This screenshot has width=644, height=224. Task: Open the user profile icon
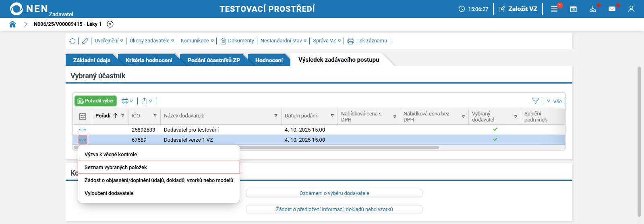tap(631, 9)
